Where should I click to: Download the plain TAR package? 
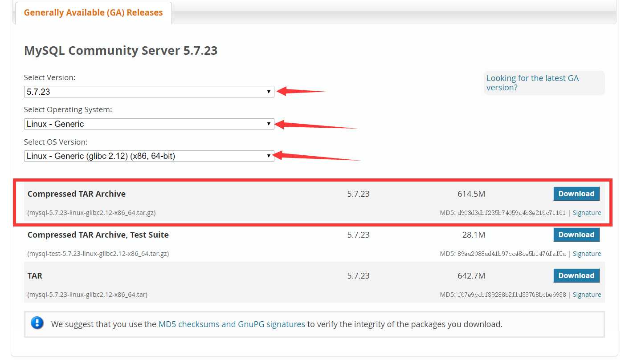coord(576,275)
